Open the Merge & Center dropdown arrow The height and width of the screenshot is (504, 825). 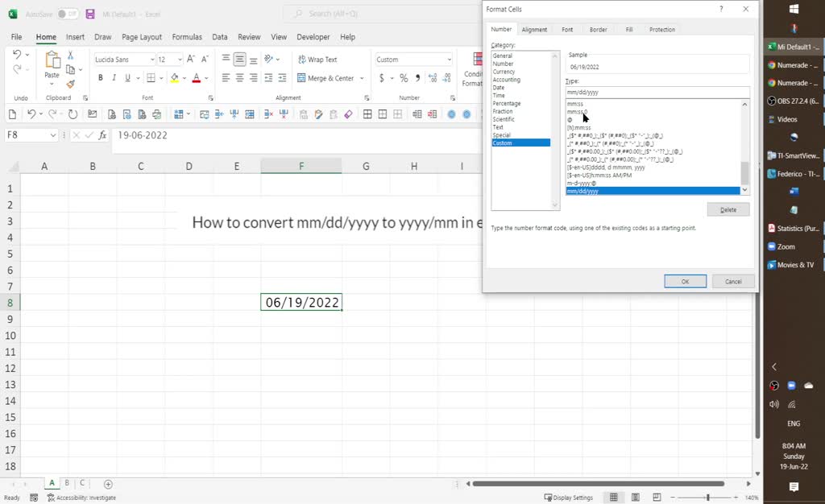point(360,77)
